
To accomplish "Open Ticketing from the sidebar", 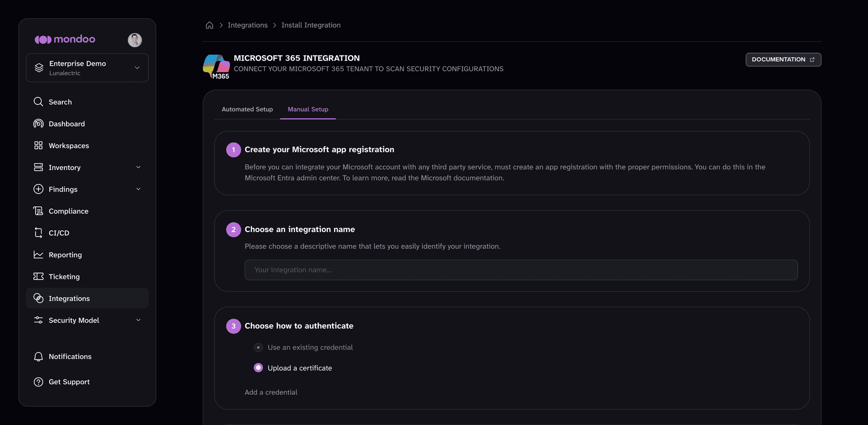I will 87,277.
